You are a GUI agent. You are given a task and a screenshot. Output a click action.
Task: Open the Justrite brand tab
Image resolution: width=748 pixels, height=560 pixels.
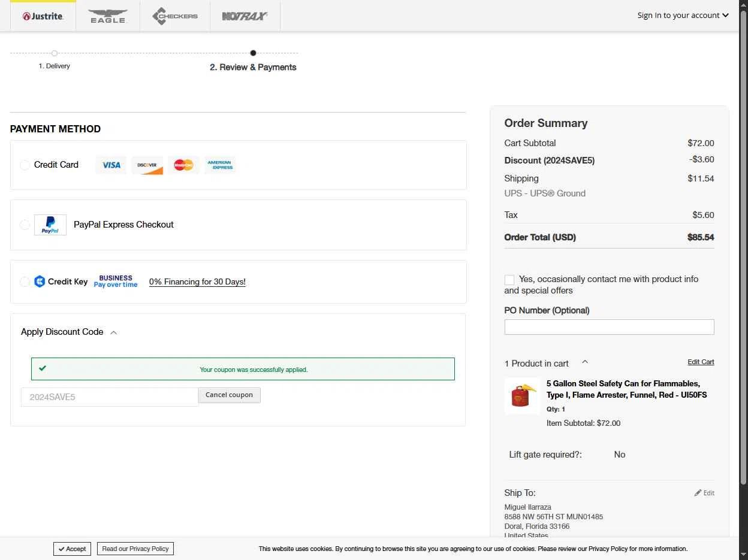(x=43, y=16)
